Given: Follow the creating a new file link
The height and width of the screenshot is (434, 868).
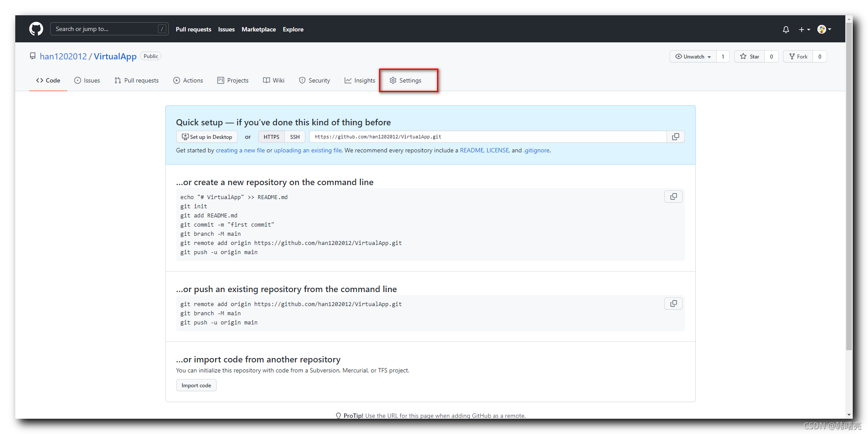Looking at the screenshot, I should pos(240,150).
